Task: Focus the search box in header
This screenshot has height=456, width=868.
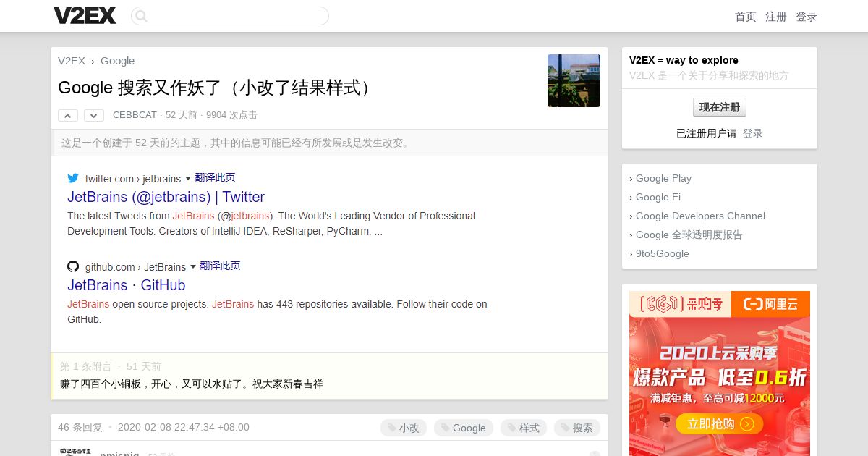Action: [x=230, y=16]
